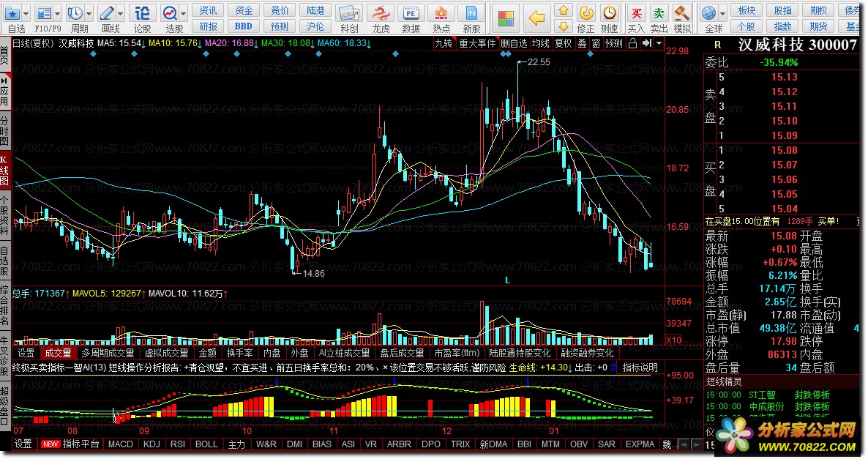This screenshot has height=459, width=868.
Task: Expand the 周期 period dropdown arrow
Action: coord(89,13)
